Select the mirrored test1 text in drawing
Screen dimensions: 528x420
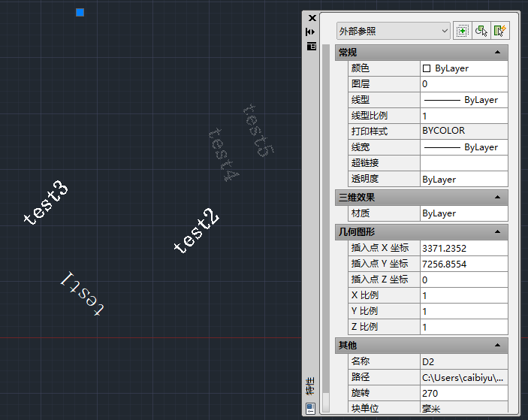(x=82, y=293)
